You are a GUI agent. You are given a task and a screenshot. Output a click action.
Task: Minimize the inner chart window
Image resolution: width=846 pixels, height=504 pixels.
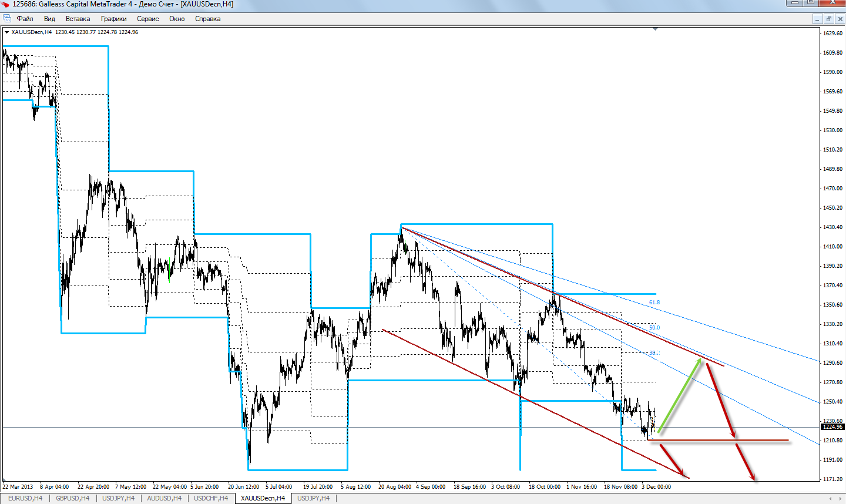click(817, 19)
